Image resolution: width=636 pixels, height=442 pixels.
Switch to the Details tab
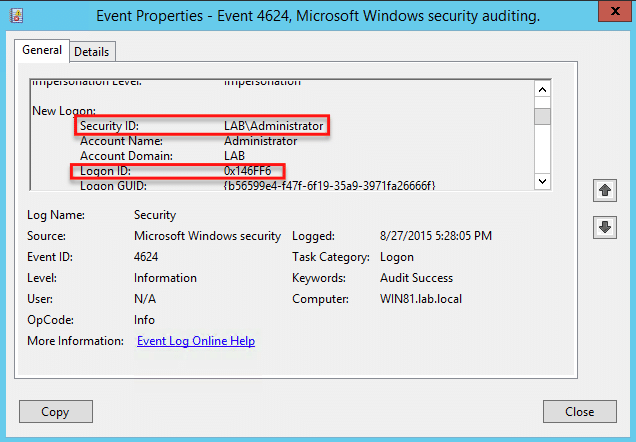click(x=92, y=52)
